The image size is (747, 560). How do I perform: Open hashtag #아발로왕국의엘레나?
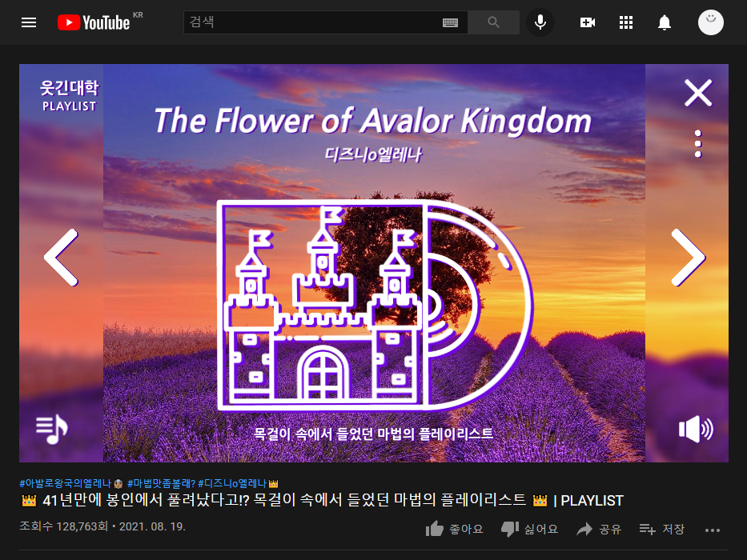point(71,483)
